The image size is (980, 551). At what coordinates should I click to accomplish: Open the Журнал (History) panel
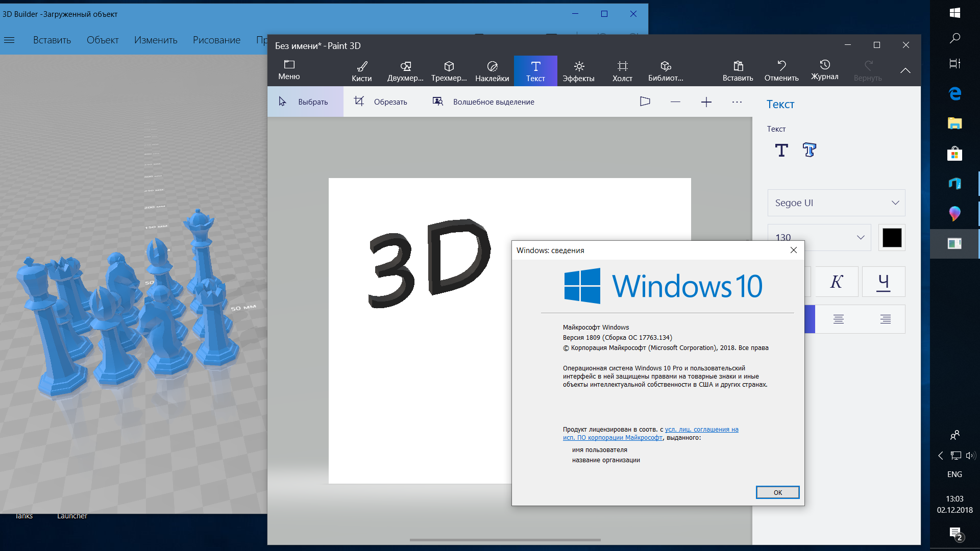pos(825,71)
